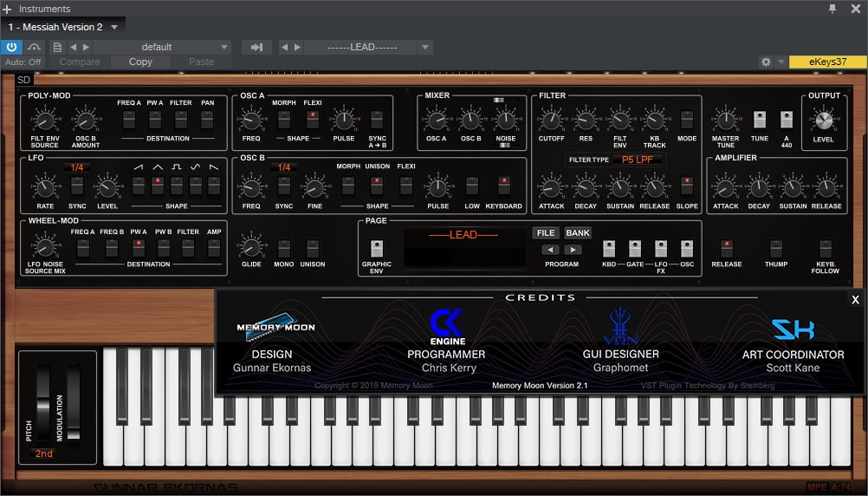Toggle OSC B LOW switch
Image resolution: width=868 pixels, height=496 pixels.
pos(472,185)
